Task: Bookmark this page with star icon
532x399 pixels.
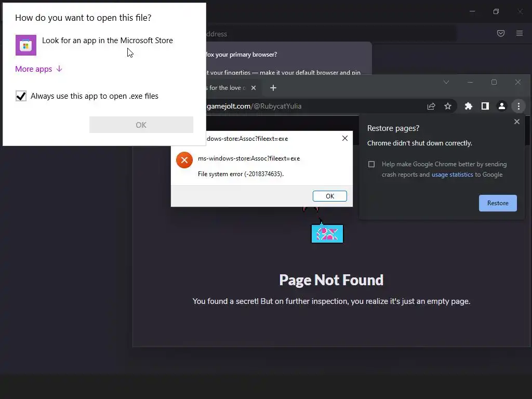Action: 448,106
